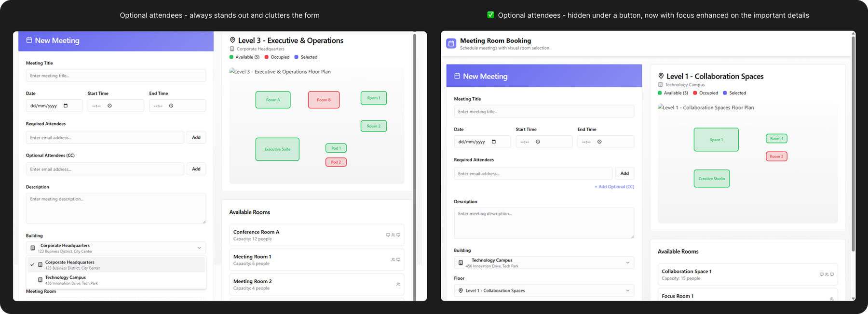The image size is (868, 314).
Task: Click the location pin beside Level 3 heading
Action: point(232,40)
